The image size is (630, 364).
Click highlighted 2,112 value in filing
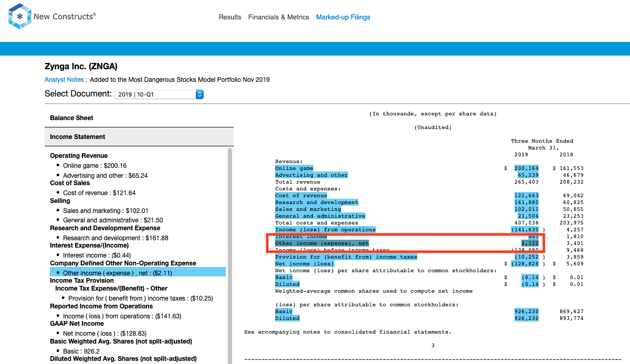[x=530, y=243]
